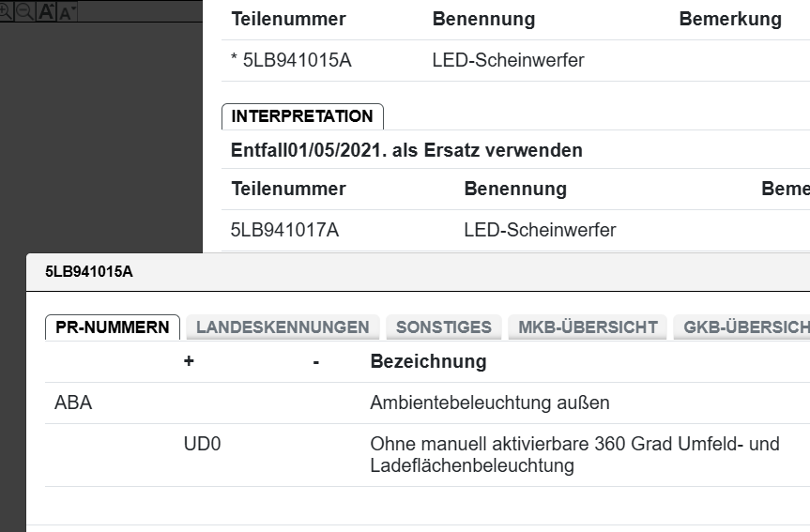Decrease text size with the smaller A icon
Screen dimensions: 810x532
(67, 12)
